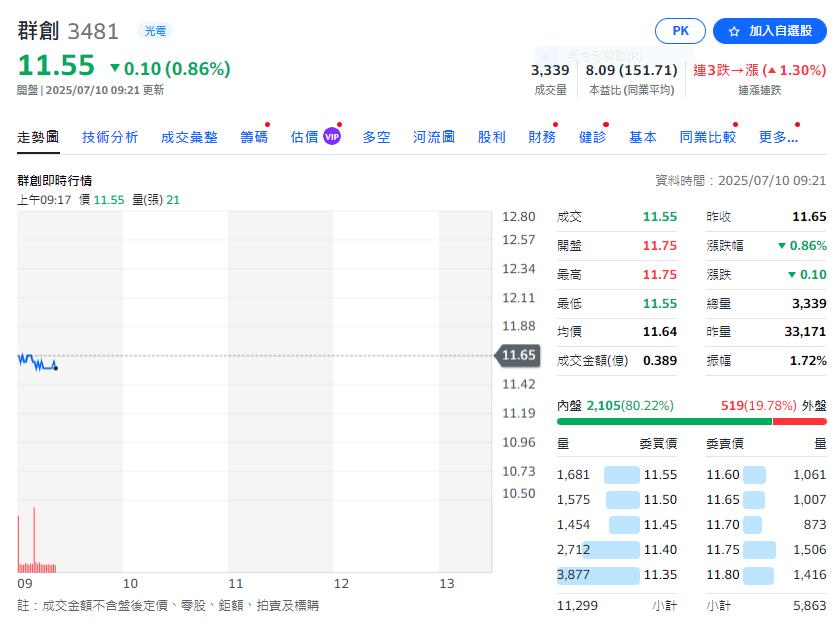Screen dimensions: 839x628
Task: Click the red 外盤 portion of ratio bar
Action: pos(799,422)
